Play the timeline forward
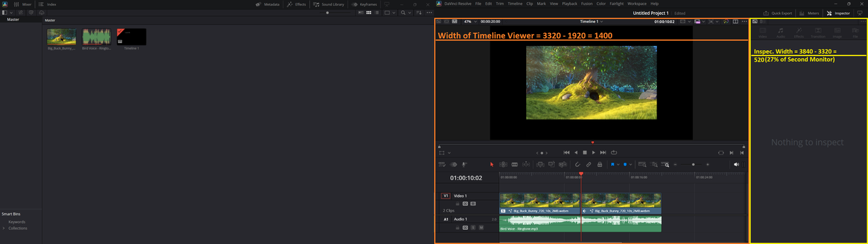 pyautogui.click(x=593, y=152)
